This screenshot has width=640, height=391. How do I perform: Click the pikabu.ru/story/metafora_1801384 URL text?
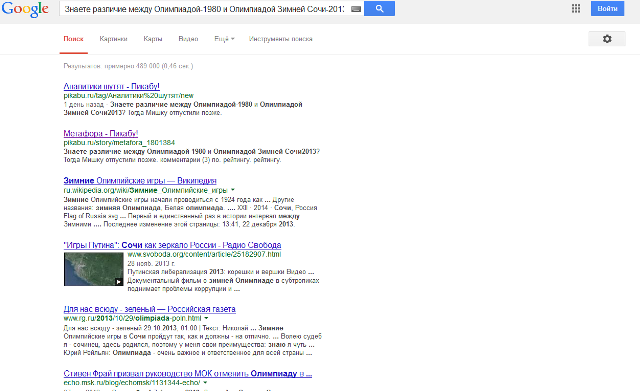click(119, 142)
